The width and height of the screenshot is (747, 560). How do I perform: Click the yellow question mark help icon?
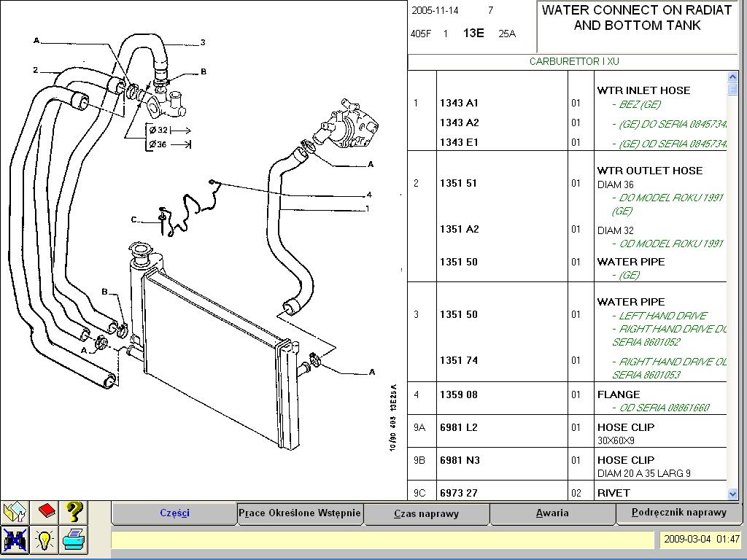pos(74,512)
